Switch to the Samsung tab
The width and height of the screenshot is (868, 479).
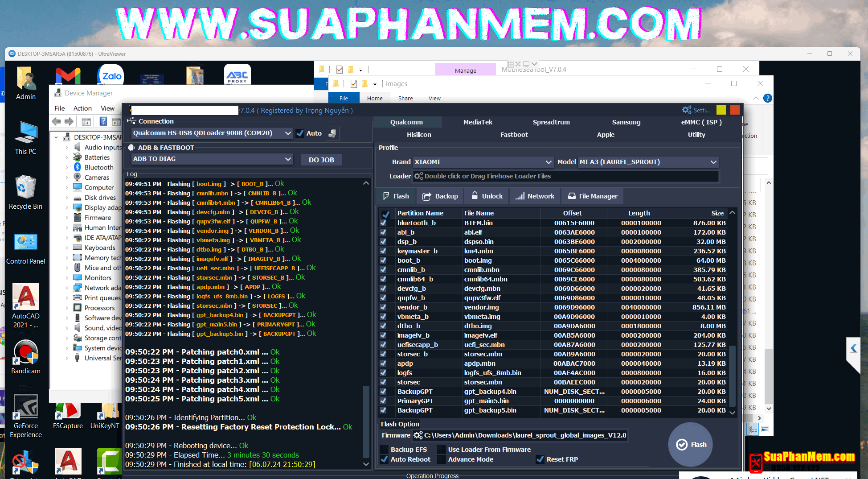point(626,122)
